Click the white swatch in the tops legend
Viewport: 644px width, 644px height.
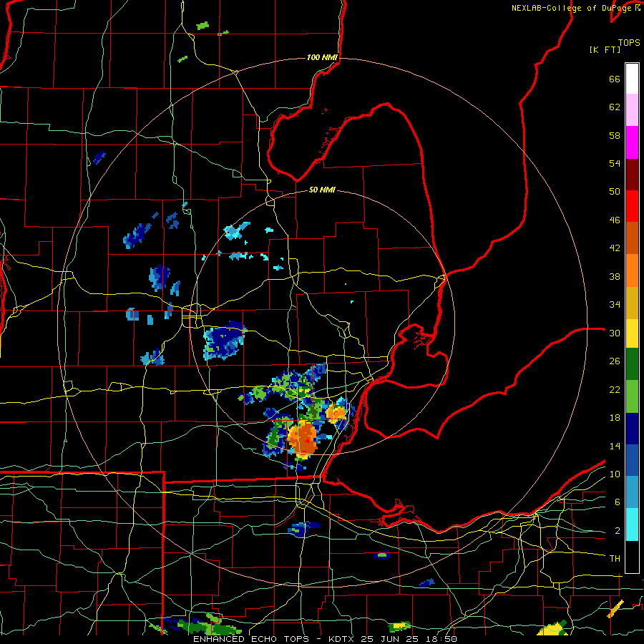(632, 79)
